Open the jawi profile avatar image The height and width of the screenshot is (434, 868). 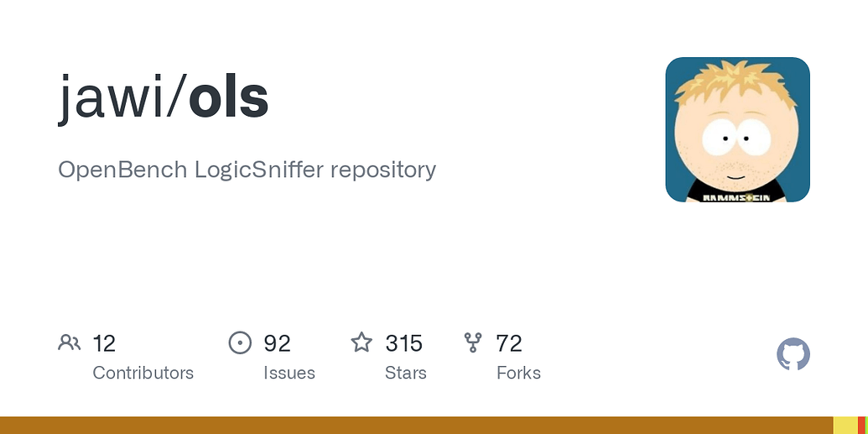(737, 129)
